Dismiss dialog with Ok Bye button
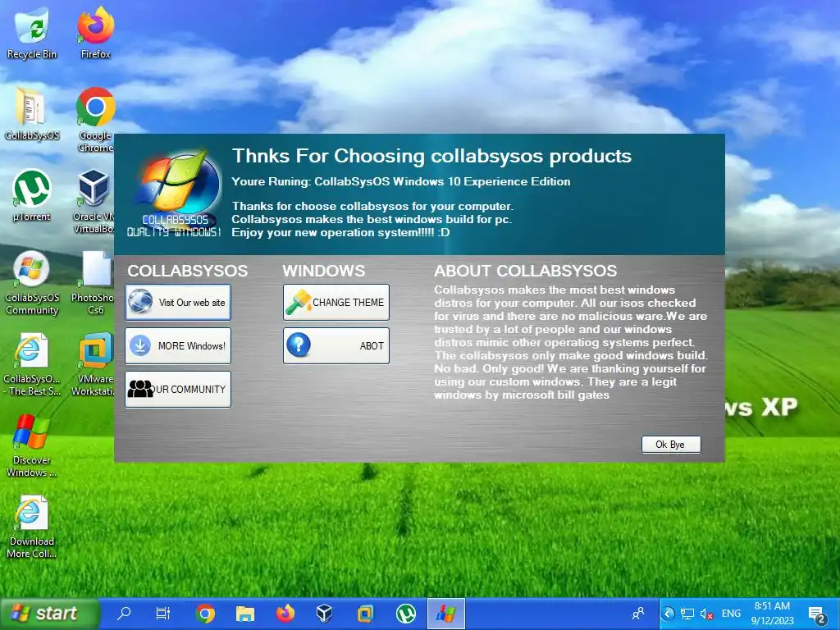This screenshot has width=840, height=630. (x=671, y=444)
